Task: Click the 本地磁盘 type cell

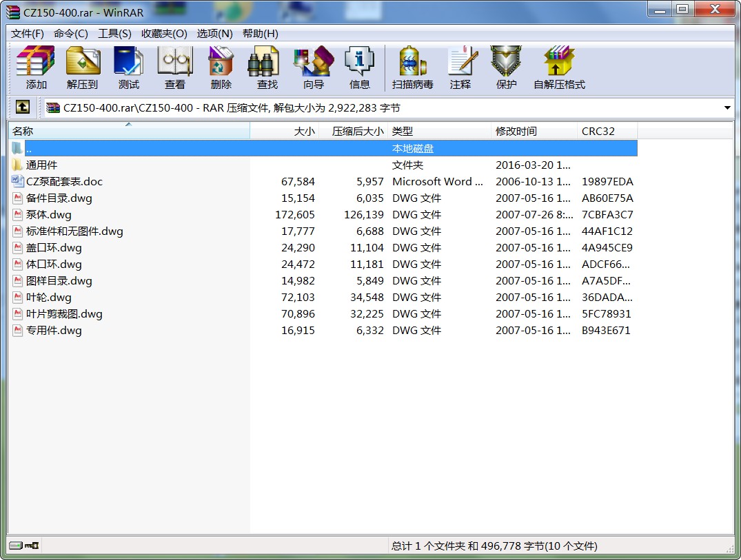Action: pos(413,148)
